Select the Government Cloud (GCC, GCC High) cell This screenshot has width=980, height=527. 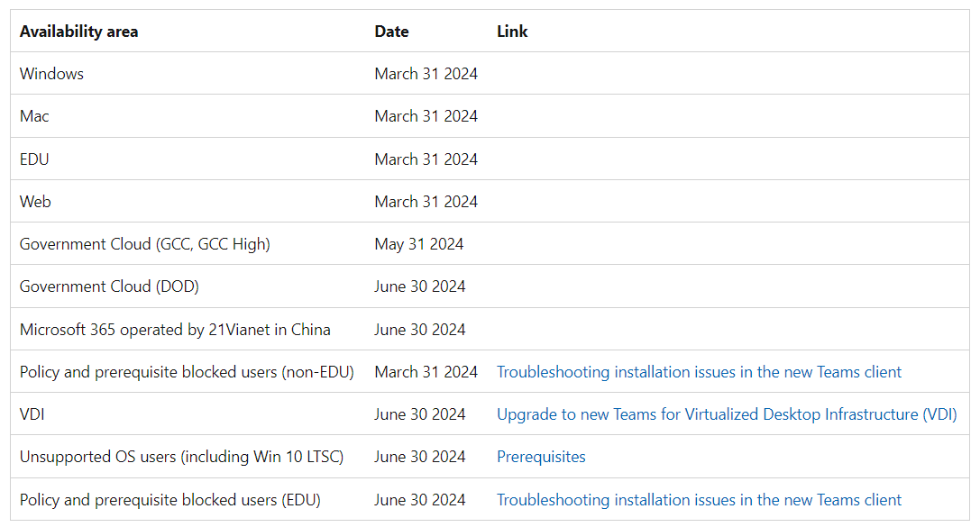tap(145, 244)
